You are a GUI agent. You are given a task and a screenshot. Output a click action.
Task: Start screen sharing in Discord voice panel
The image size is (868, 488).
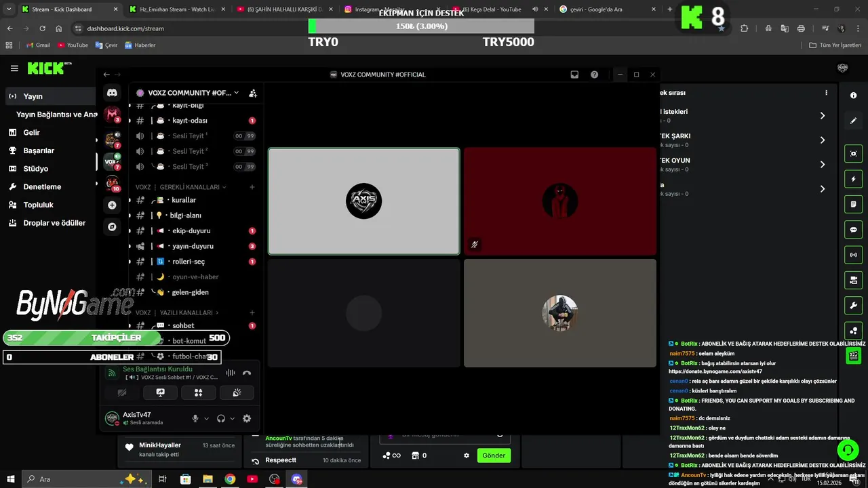coord(160,392)
